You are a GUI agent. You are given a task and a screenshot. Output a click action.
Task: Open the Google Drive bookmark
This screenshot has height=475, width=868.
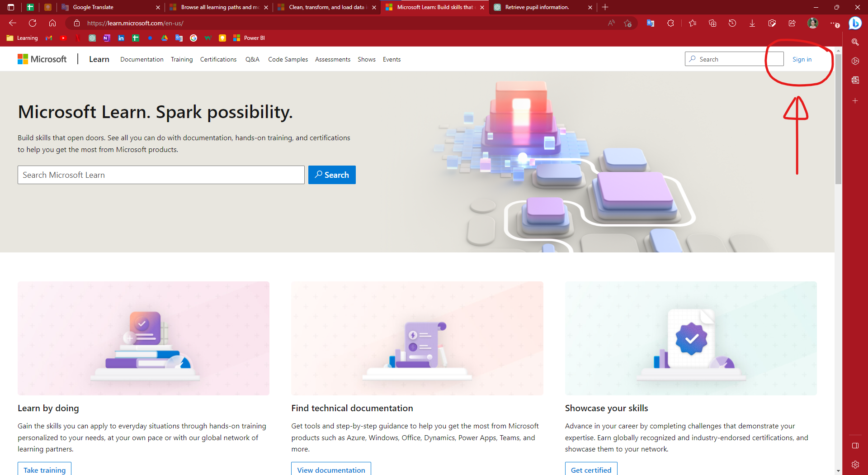165,38
